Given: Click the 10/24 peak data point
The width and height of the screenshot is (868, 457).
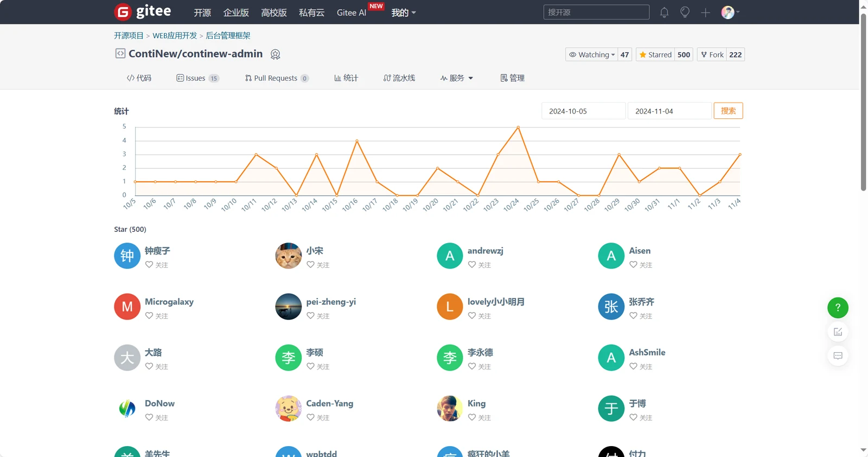Looking at the screenshot, I should 518,128.
